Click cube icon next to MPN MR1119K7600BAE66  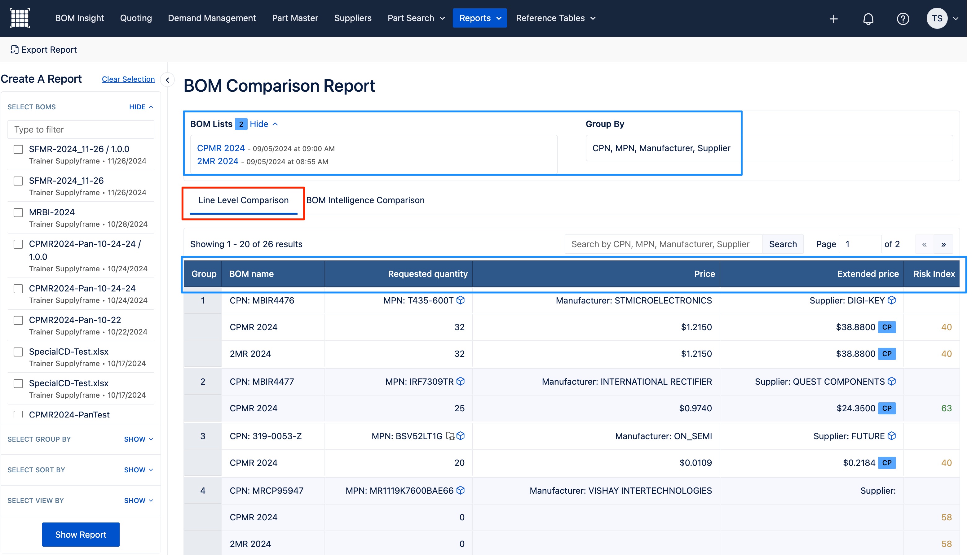[x=461, y=491]
